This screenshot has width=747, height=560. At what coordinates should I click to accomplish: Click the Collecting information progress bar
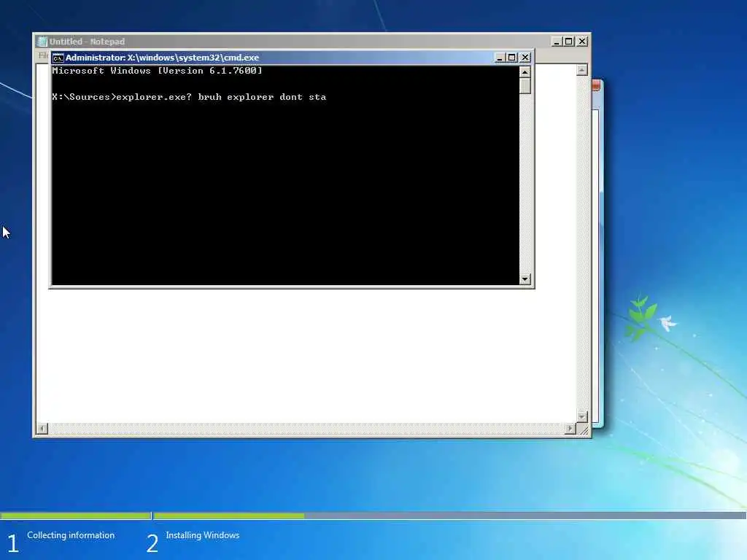tap(75, 516)
